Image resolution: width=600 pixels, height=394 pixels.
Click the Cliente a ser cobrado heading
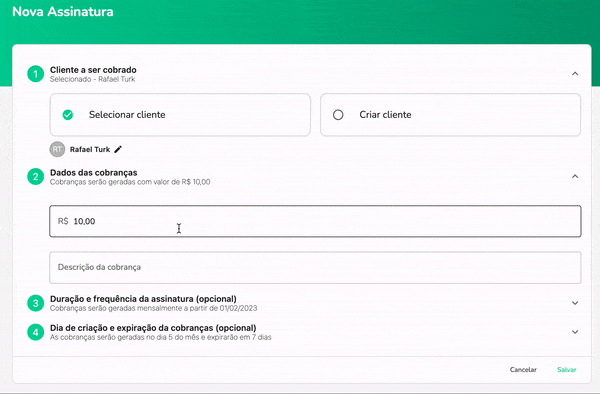tap(93, 70)
